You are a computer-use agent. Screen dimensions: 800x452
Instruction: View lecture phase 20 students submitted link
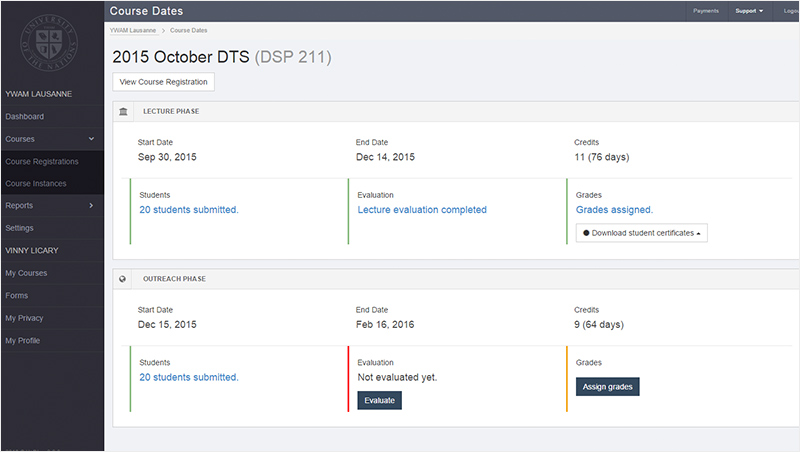[x=188, y=210]
